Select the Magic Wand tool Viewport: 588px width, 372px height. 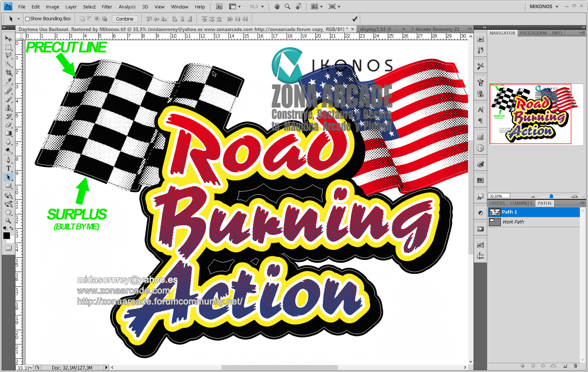(8, 64)
